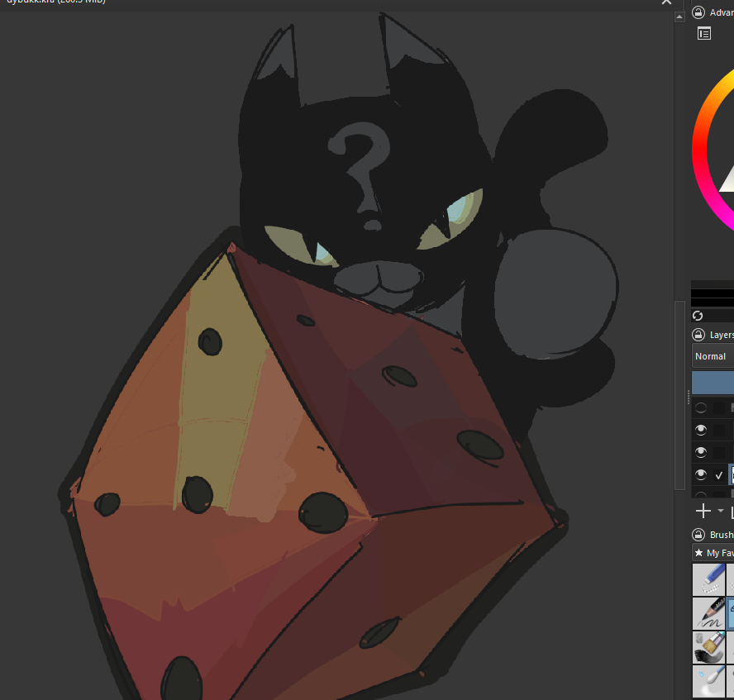Expand the add-layer dropdown arrow
This screenshot has height=700, width=734.
[721, 511]
